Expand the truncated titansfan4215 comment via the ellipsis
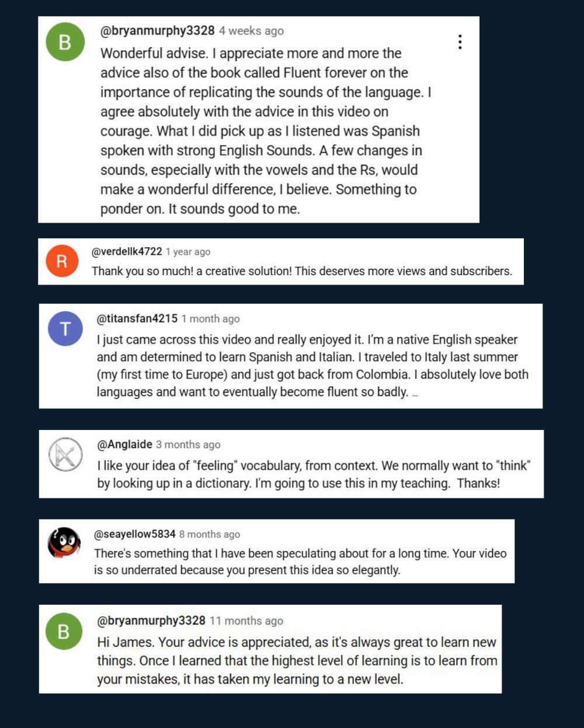Screen dimensions: 584x728 point(415,394)
